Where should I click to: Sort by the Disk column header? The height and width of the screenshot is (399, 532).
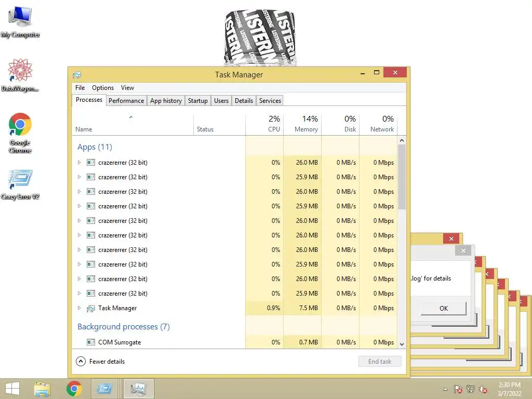pos(340,124)
